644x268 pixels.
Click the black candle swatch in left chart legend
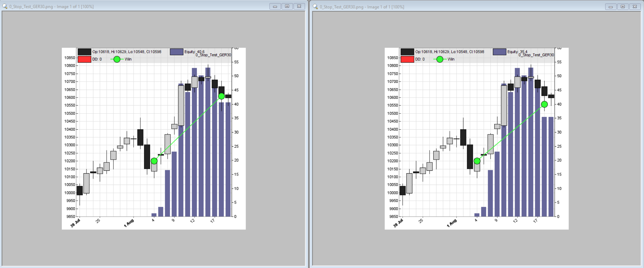(84, 52)
